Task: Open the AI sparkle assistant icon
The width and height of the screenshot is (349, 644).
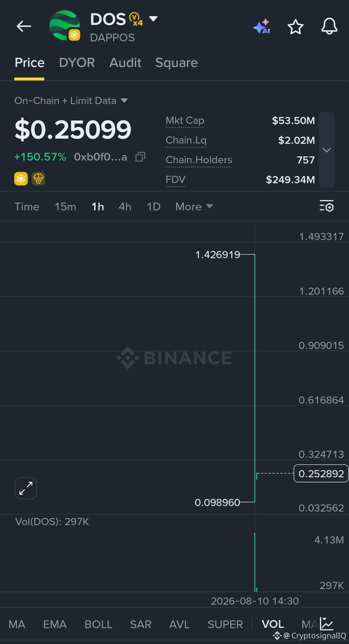Action: coord(262,26)
